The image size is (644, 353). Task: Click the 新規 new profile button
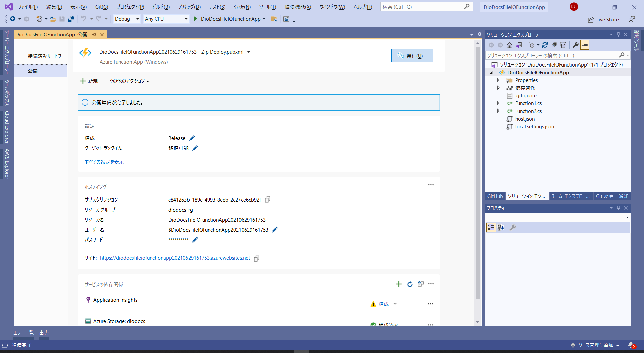89,81
